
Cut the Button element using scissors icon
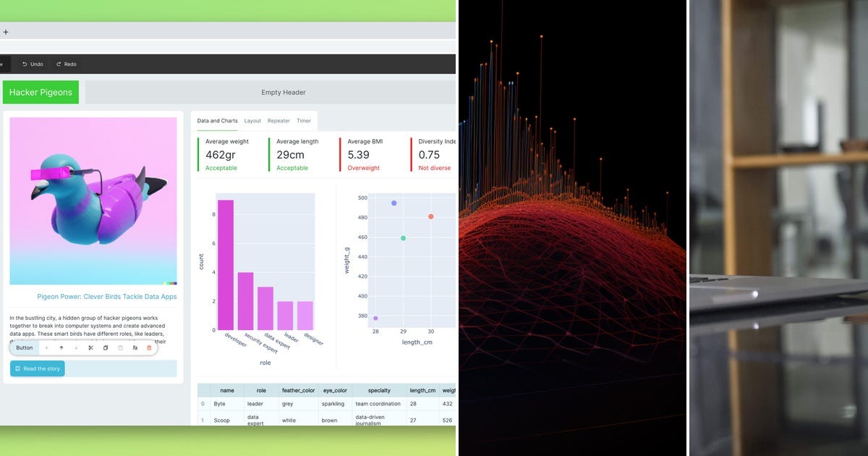point(90,347)
